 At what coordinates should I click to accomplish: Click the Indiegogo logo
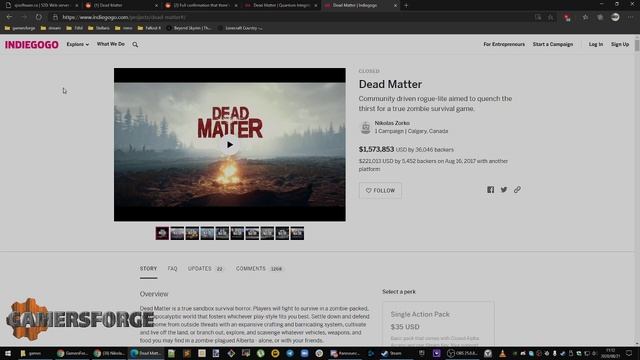tap(32, 44)
